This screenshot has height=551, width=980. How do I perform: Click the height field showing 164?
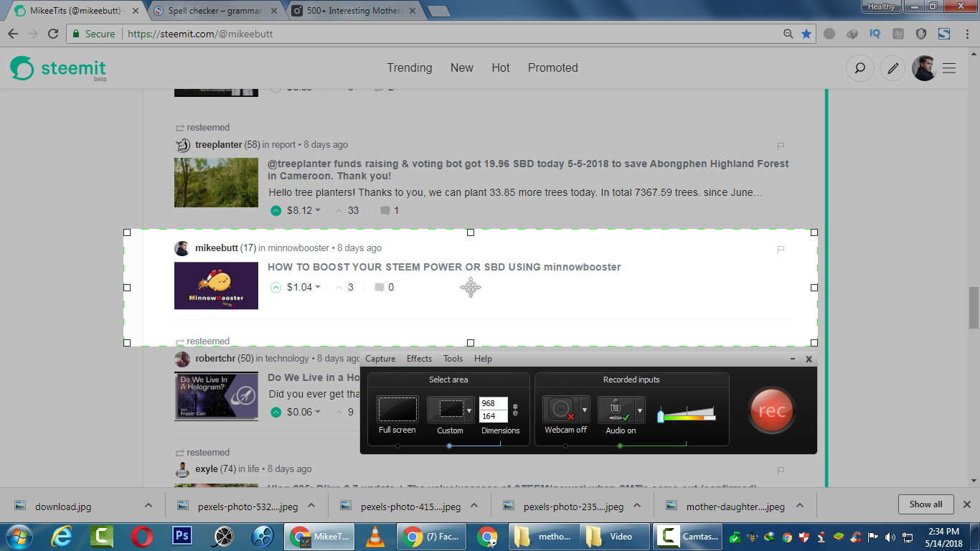(x=493, y=416)
